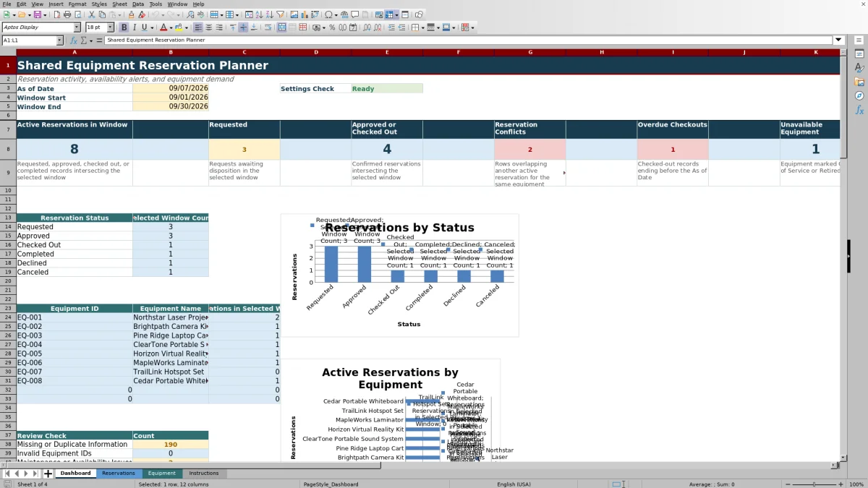The height and width of the screenshot is (488, 868).
Task: Switch to the Reservations sheet tab
Action: click(119, 474)
